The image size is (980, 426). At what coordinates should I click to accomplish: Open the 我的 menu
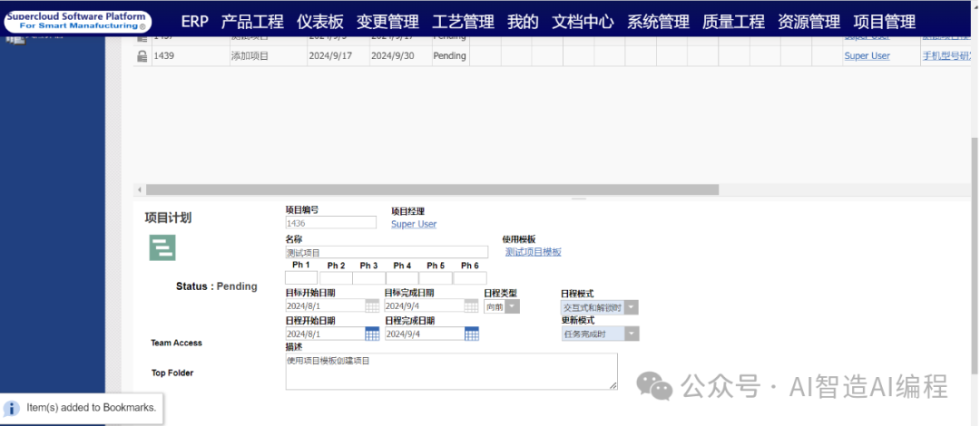pyautogui.click(x=524, y=23)
